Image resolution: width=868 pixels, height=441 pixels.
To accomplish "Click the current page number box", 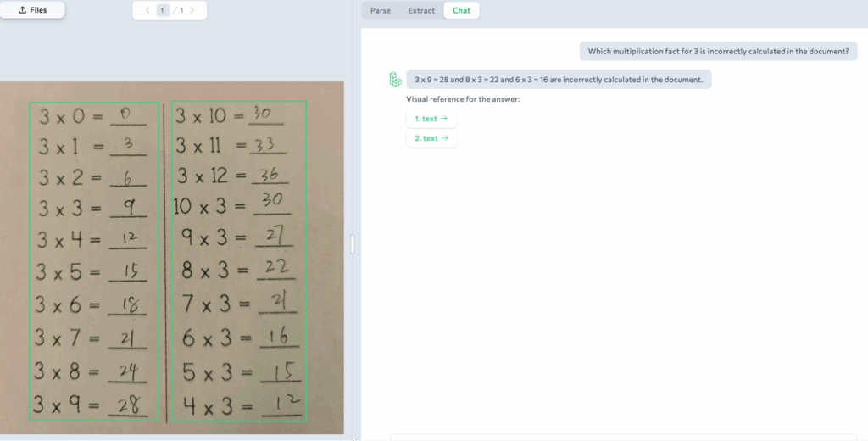I will pyautogui.click(x=163, y=10).
